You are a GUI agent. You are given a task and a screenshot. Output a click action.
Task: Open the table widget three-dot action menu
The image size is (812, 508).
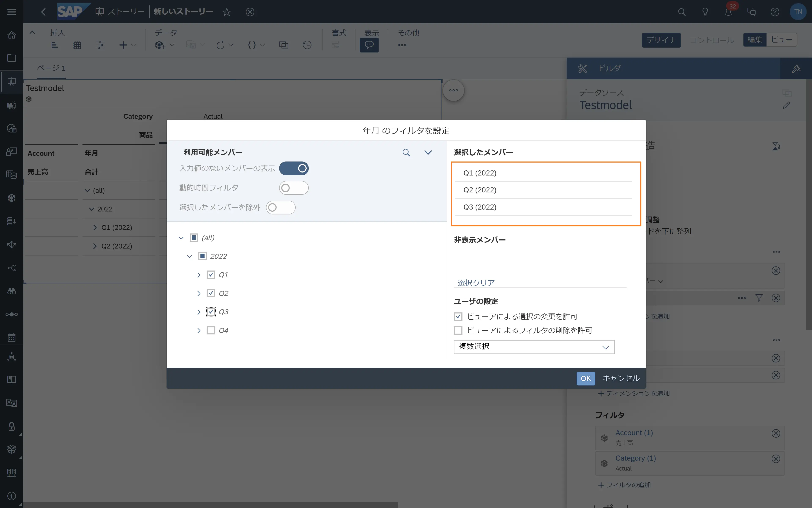(453, 90)
